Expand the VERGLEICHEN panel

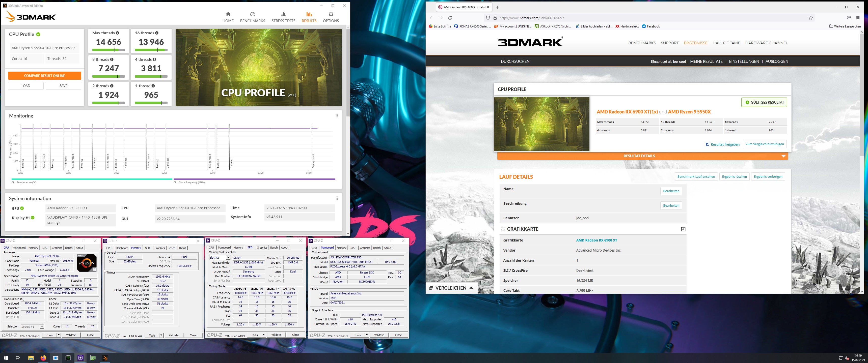pyautogui.click(x=451, y=288)
